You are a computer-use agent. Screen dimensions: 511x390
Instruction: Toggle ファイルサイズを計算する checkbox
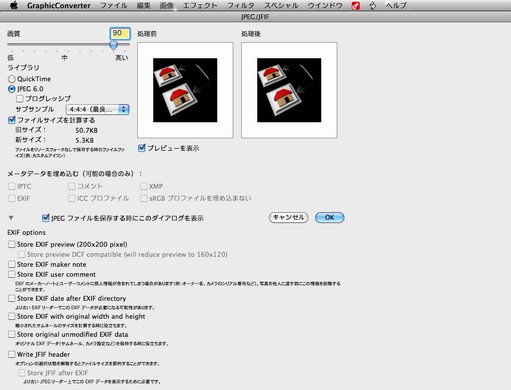point(12,120)
